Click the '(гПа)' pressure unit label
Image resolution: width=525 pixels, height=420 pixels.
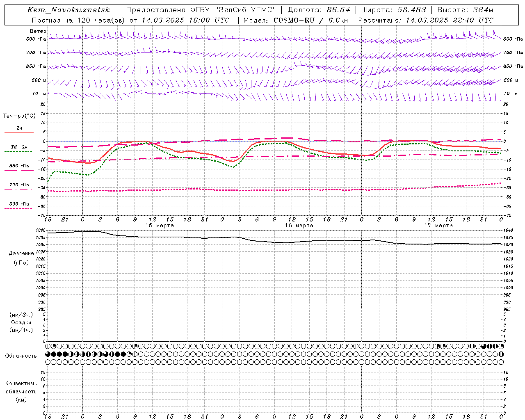(21, 262)
